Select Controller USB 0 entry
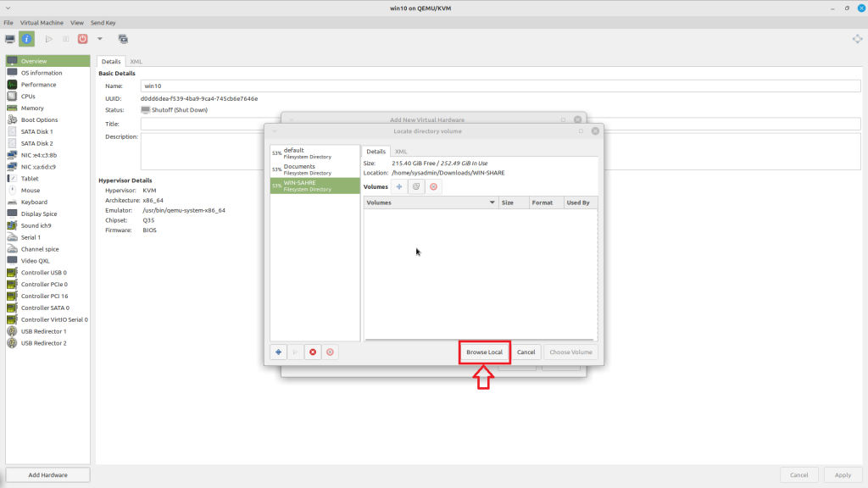Screen dimensions: 868x488 pos(47,272)
